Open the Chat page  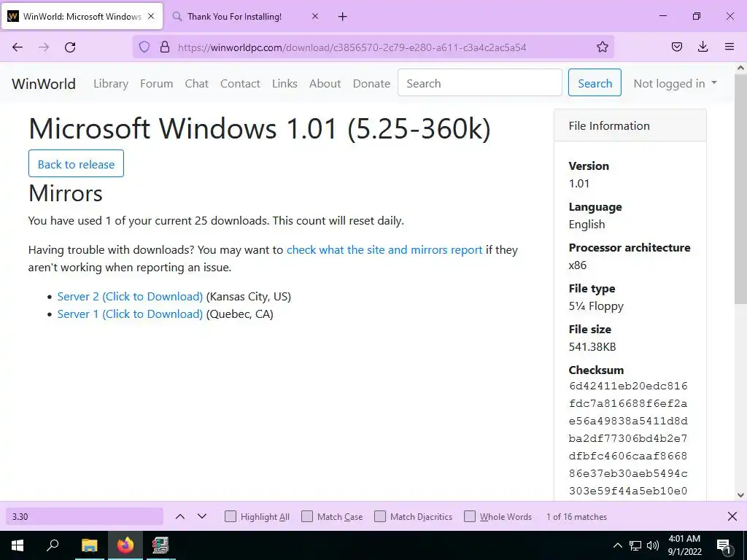coord(197,83)
